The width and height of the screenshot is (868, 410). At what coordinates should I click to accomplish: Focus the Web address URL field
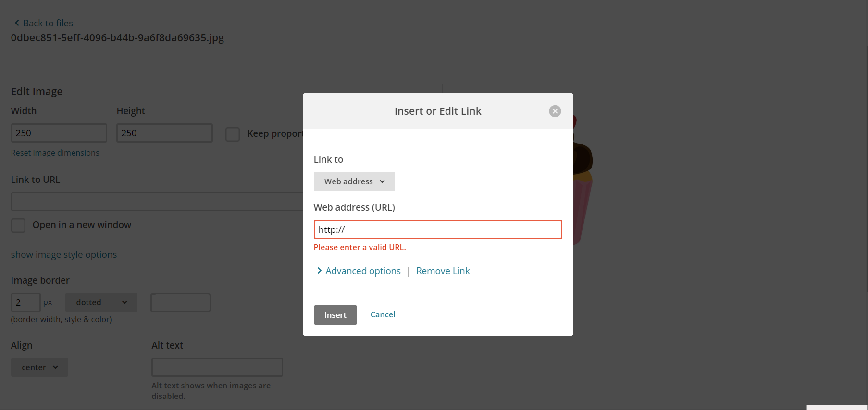437,229
